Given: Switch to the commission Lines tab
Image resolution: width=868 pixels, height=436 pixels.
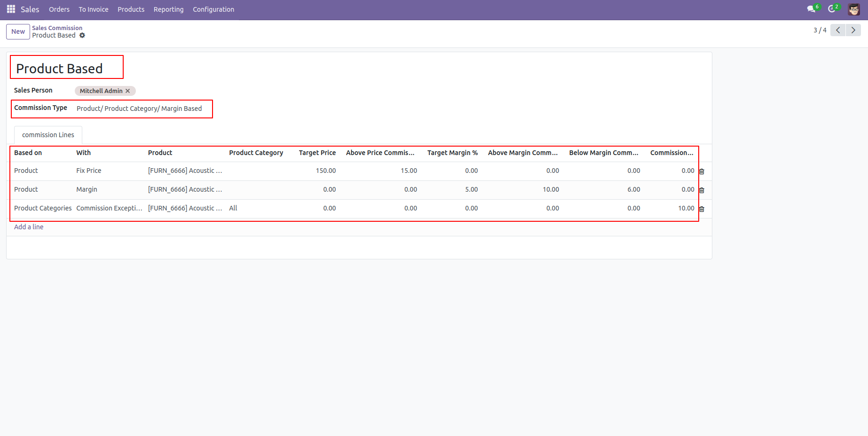Looking at the screenshot, I should [x=47, y=135].
